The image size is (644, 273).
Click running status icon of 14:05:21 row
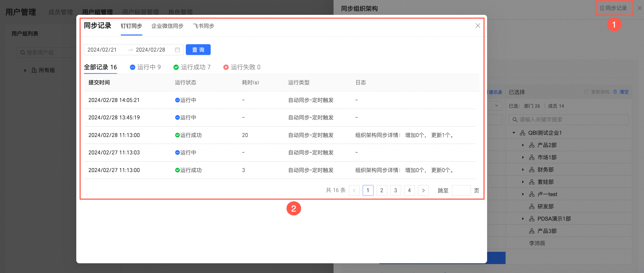(177, 100)
